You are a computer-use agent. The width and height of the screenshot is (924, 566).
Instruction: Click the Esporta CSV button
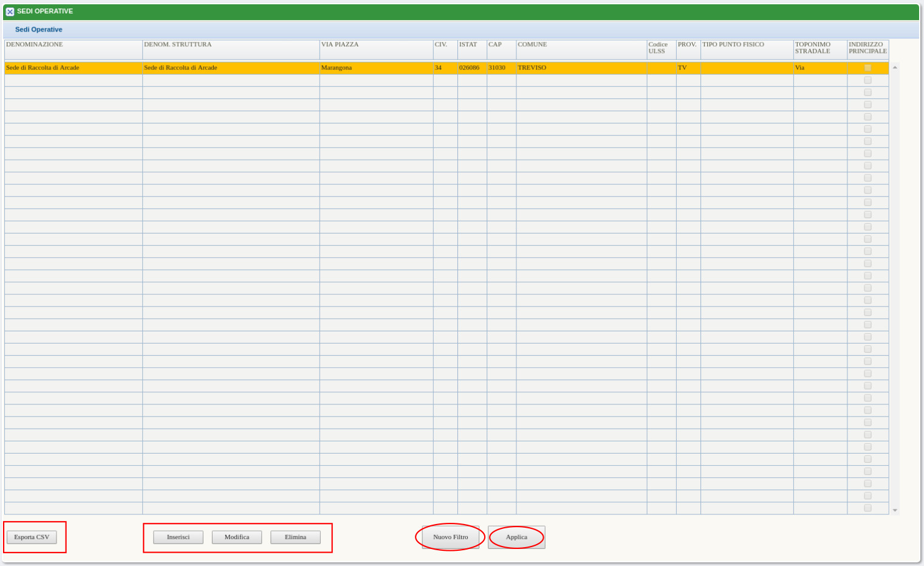[x=32, y=537]
